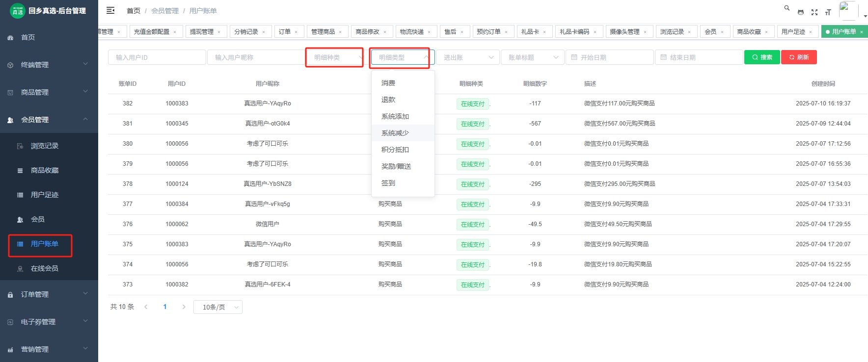The width and height of the screenshot is (868, 362).
Task: Close the 商品收藏 tab
Action: click(x=766, y=32)
